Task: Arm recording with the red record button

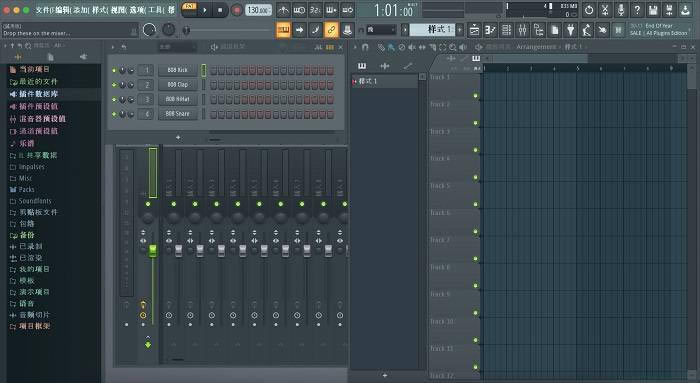Action: coord(237,10)
